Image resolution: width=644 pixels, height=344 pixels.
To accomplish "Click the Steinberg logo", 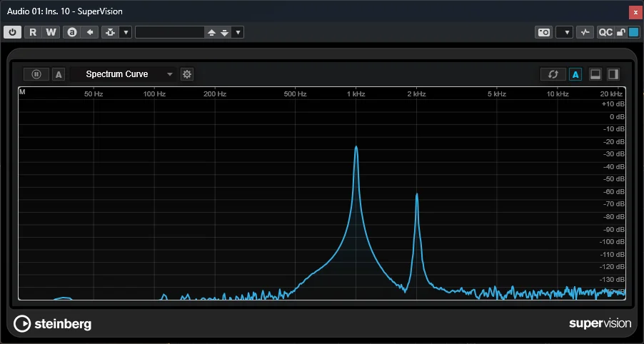I will 53,324.
